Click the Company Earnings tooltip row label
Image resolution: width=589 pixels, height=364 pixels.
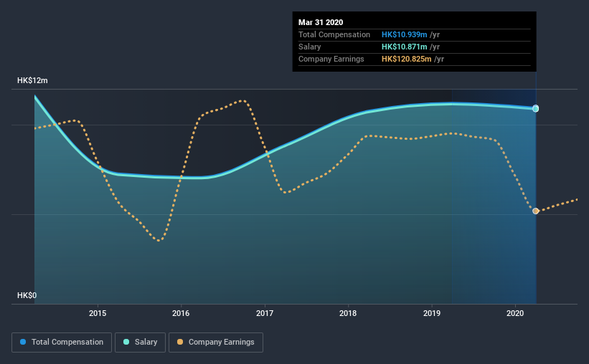click(x=331, y=59)
